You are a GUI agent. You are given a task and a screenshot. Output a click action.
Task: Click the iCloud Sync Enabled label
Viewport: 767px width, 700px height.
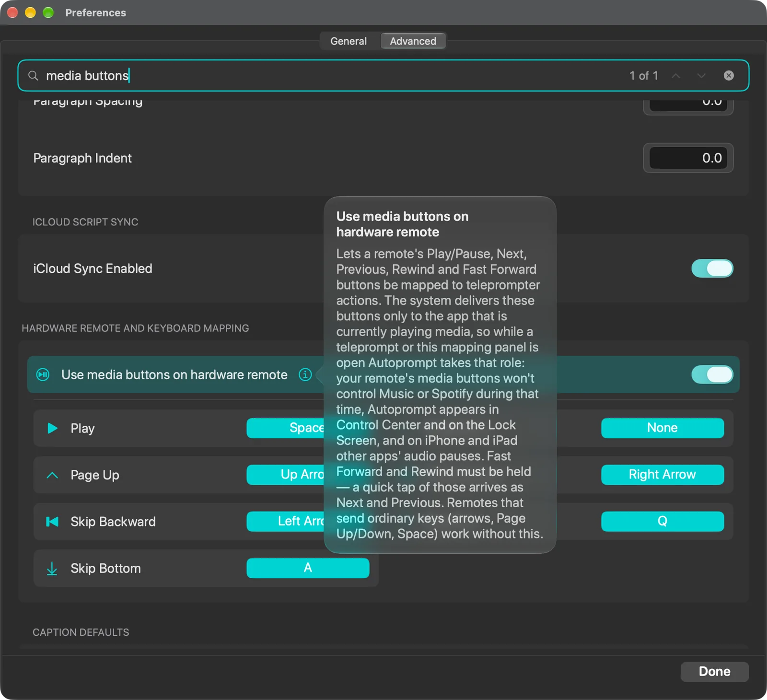click(x=93, y=268)
